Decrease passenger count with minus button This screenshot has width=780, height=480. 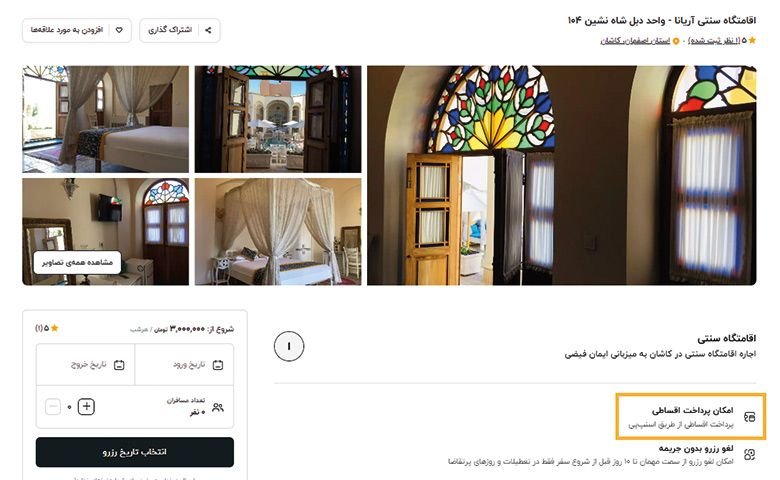point(53,407)
